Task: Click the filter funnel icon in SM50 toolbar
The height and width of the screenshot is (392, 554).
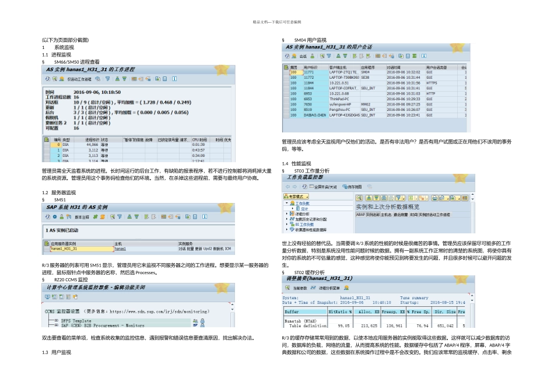Action: [107, 79]
